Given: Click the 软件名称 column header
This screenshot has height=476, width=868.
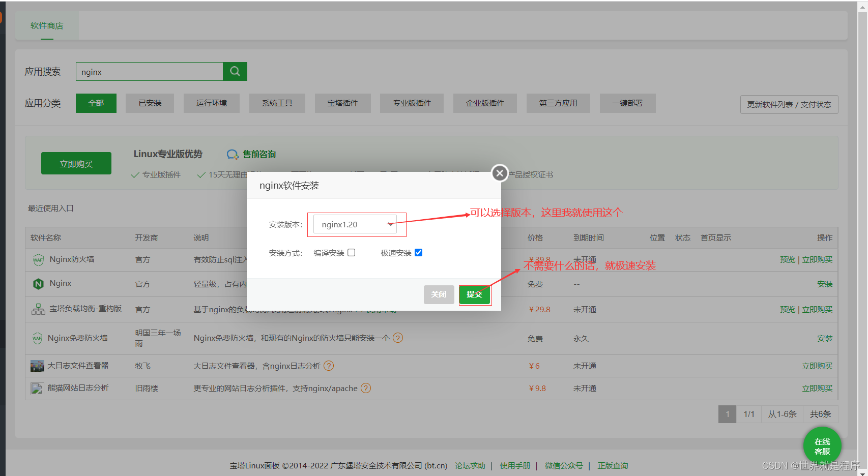Looking at the screenshot, I should coord(46,237).
